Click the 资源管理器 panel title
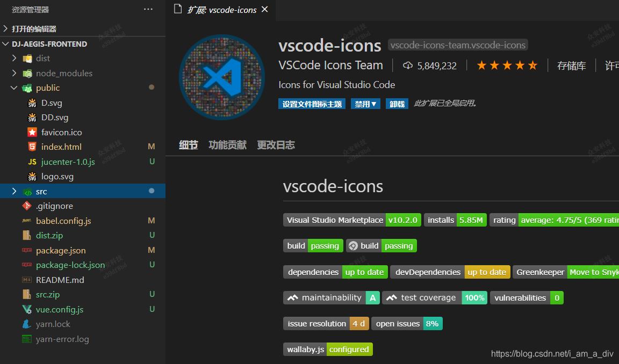 tap(31, 10)
